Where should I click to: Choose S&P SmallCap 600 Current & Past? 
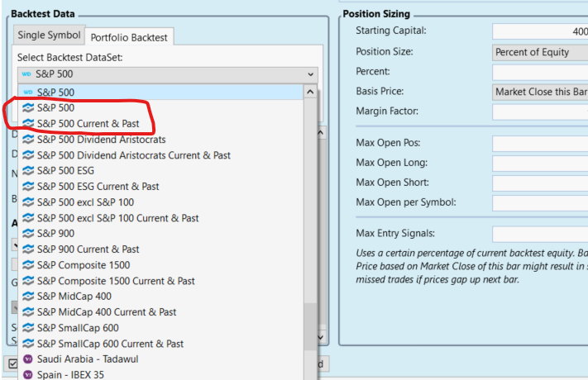tap(160, 344)
